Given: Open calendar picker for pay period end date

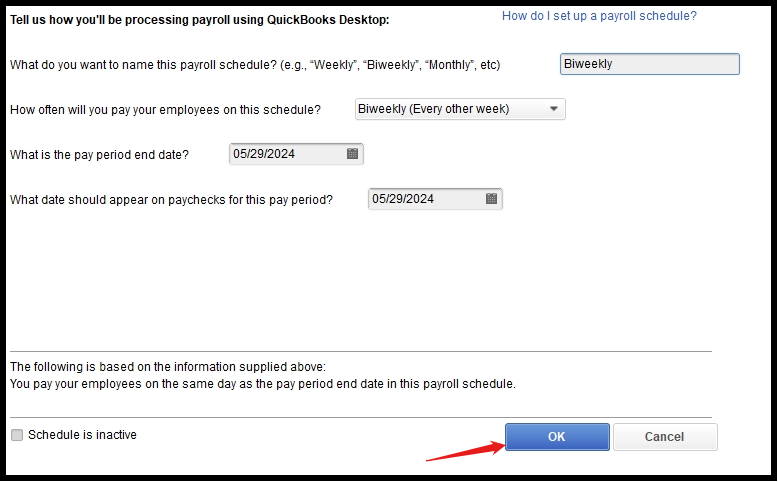Looking at the screenshot, I should (x=352, y=154).
